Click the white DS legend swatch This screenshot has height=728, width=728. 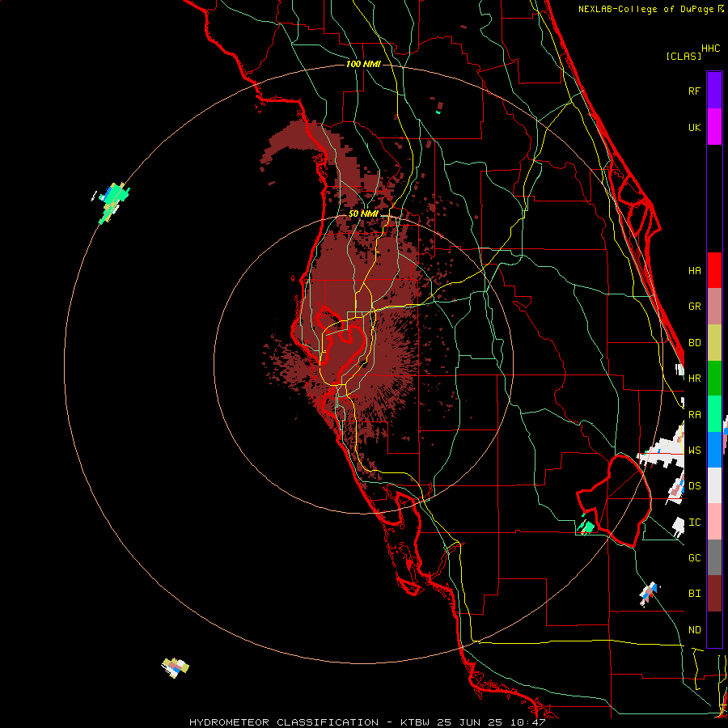pos(714,485)
